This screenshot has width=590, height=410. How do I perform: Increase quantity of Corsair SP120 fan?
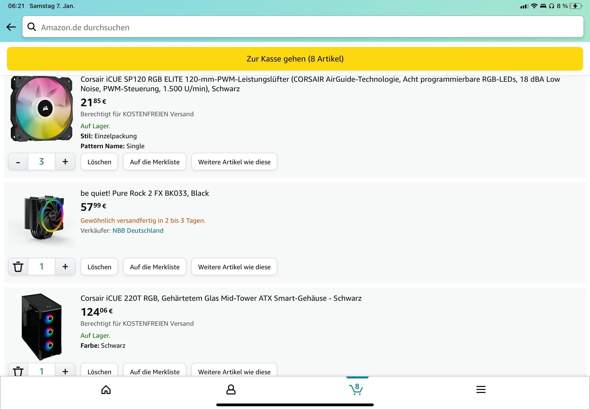[x=65, y=162]
